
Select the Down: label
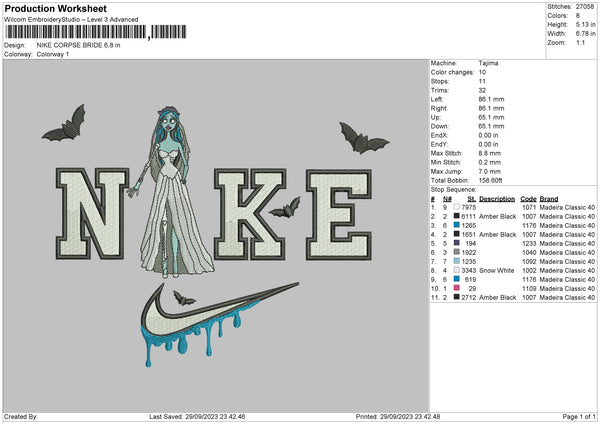(x=439, y=126)
